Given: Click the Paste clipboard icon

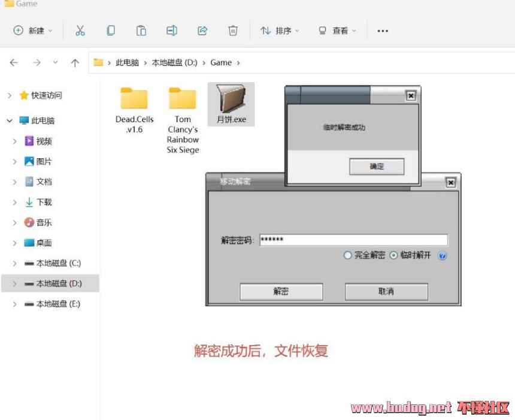Looking at the screenshot, I should tap(141, 31).
